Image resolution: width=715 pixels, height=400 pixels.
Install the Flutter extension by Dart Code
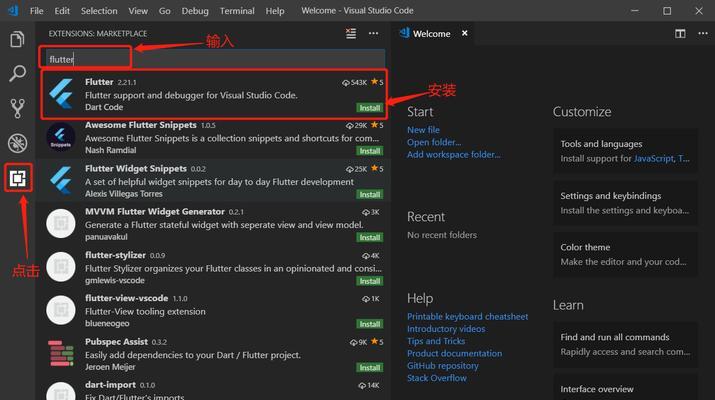pyautogui.click(x=369, y=108)
